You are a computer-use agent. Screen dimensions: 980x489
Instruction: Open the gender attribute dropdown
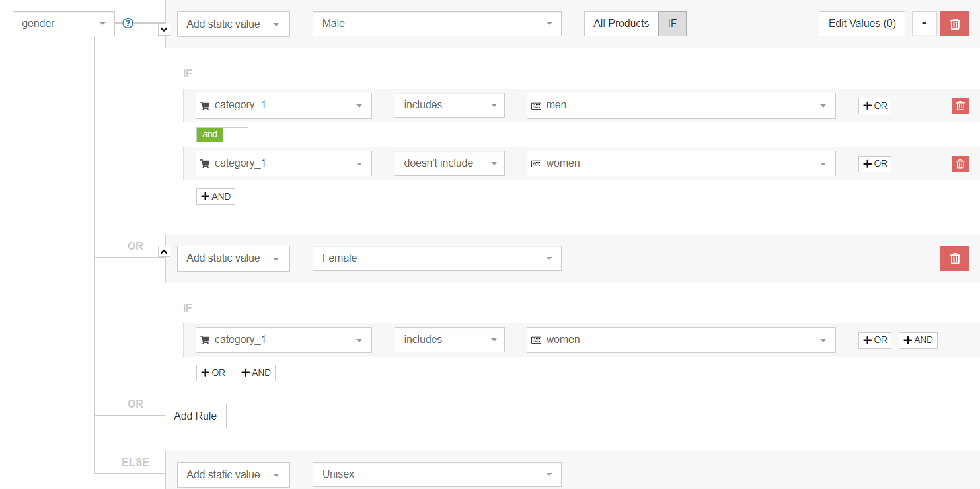(x=63, y=23)
